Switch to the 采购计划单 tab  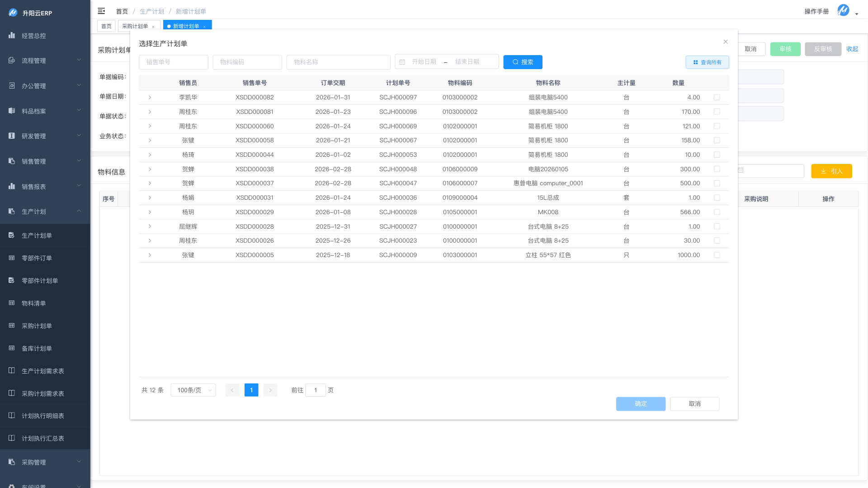pyautogui.click(x=135, y=26)
